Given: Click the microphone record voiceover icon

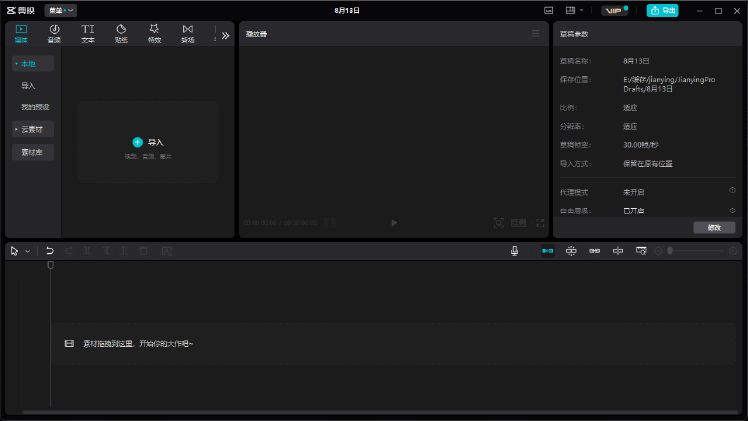Looking at the screenshot, I should tap(514, 251).
